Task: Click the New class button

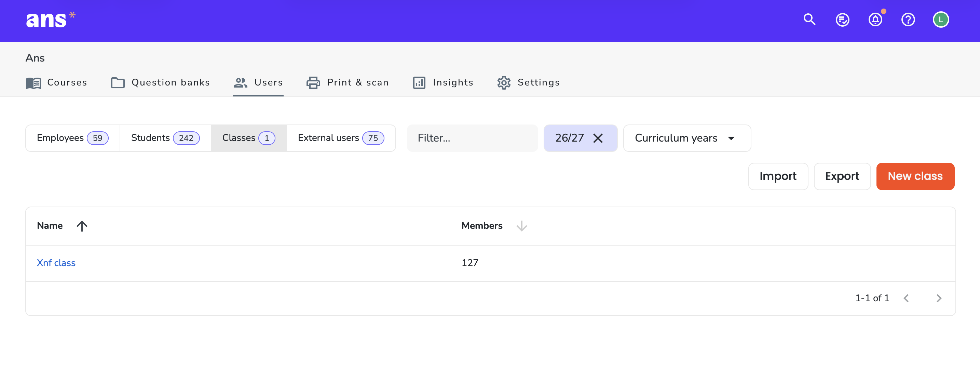Action: coord(915,176)
